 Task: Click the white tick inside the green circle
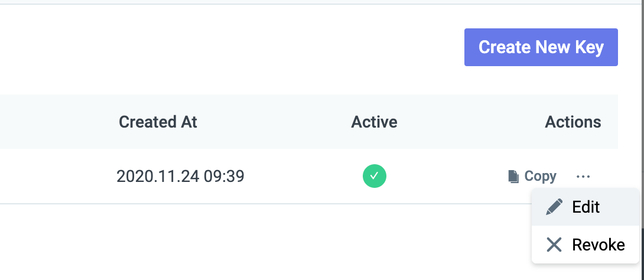pyautogui.click(x=374, y=176)
